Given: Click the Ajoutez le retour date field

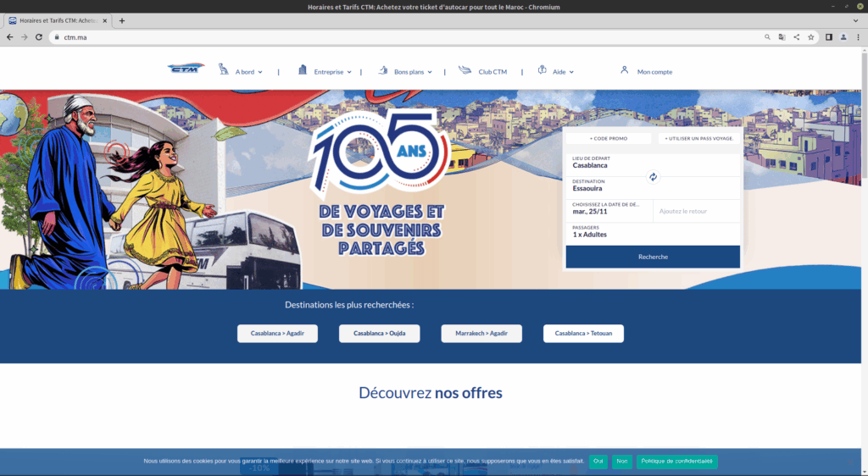Looking at the screenshot, I should click(x=695, y=211).
